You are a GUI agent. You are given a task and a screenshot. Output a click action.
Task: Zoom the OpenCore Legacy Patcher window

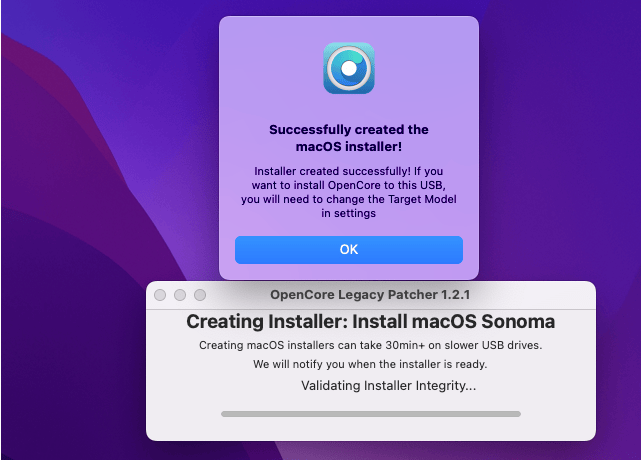[200, 295]
